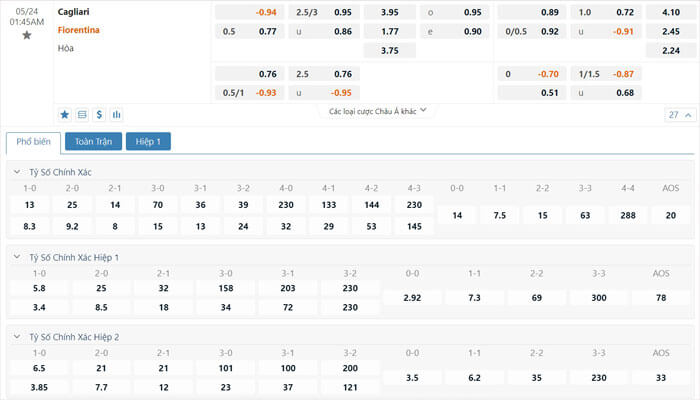Select first-half under odds -0.91

[x=606, y=32]
